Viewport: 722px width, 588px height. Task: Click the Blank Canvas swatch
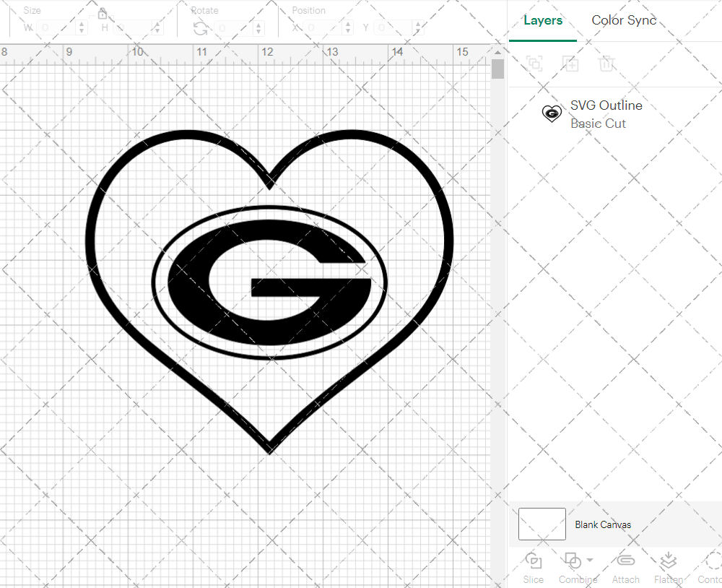point(542,524)
